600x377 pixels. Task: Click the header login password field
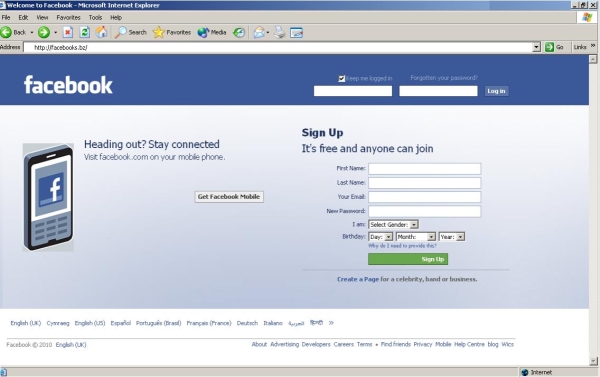tap(438, 91)
